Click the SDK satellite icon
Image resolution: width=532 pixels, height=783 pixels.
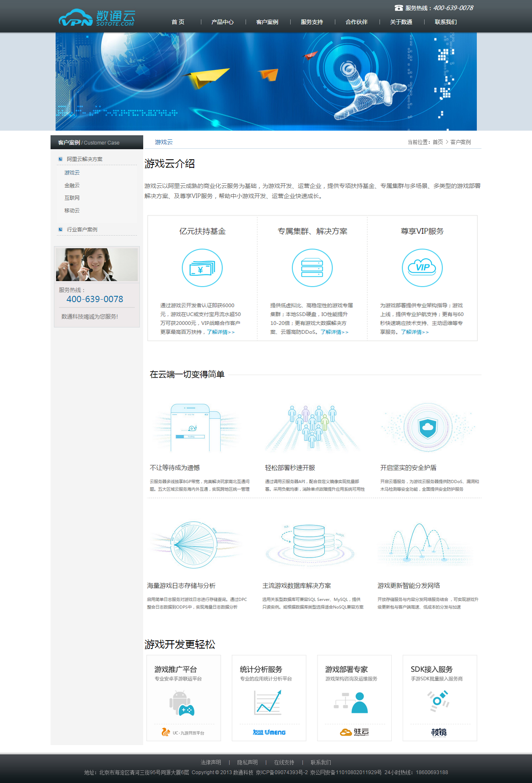pyautogui.click(x=438, y=701)
